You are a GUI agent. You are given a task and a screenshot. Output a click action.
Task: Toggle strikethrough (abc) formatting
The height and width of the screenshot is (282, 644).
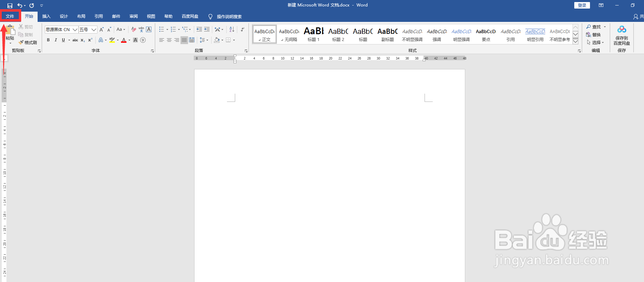pyautogui.click(x=75, y=40)
